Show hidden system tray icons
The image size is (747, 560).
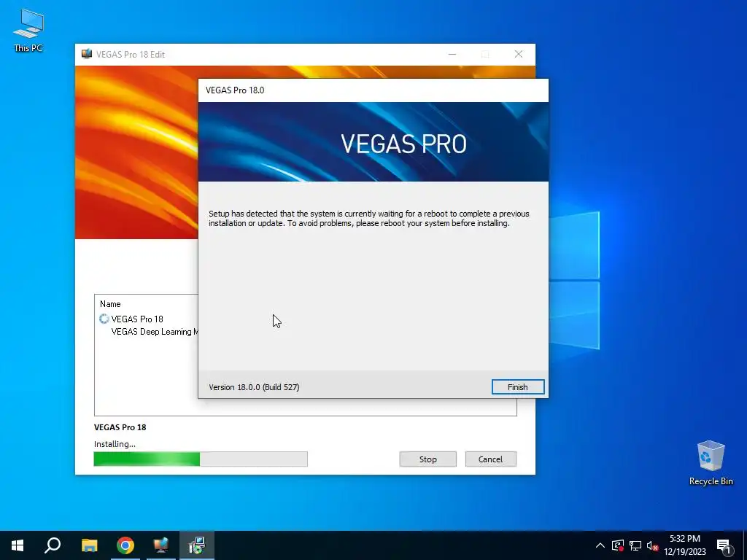[x=600, y=545]
